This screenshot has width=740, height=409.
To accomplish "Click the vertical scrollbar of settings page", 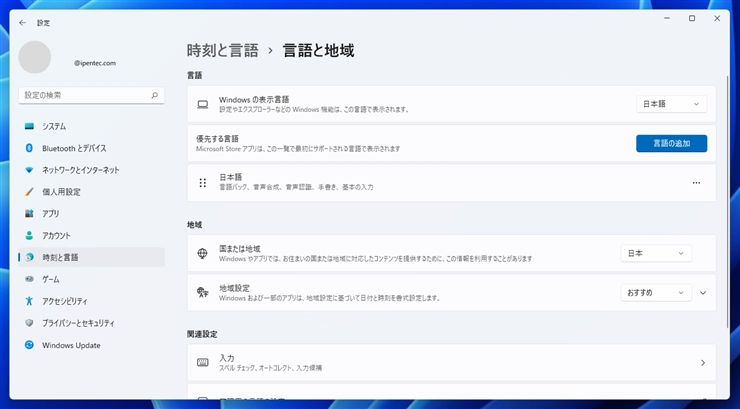I will pyautogui.click(x=727, y=202).
